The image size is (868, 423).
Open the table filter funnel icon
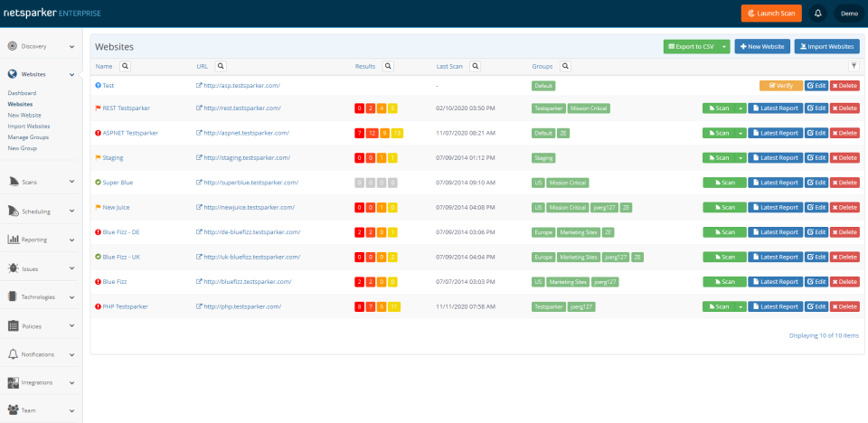[x=854, y=67]
